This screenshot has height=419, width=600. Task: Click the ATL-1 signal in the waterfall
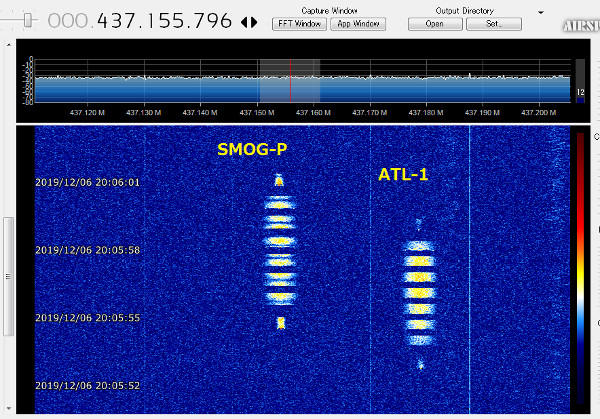pyautogui.click(x=420, y=290)
